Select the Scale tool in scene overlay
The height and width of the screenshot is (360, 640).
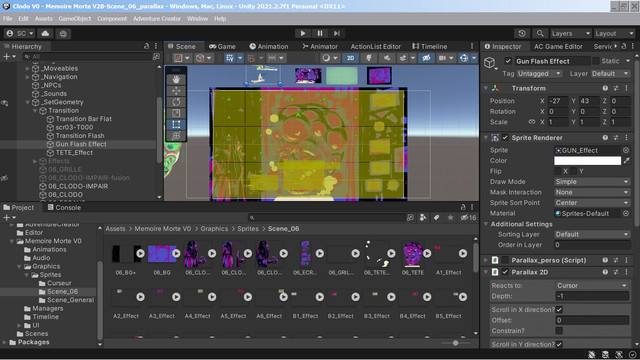click(x=176, y=113)
